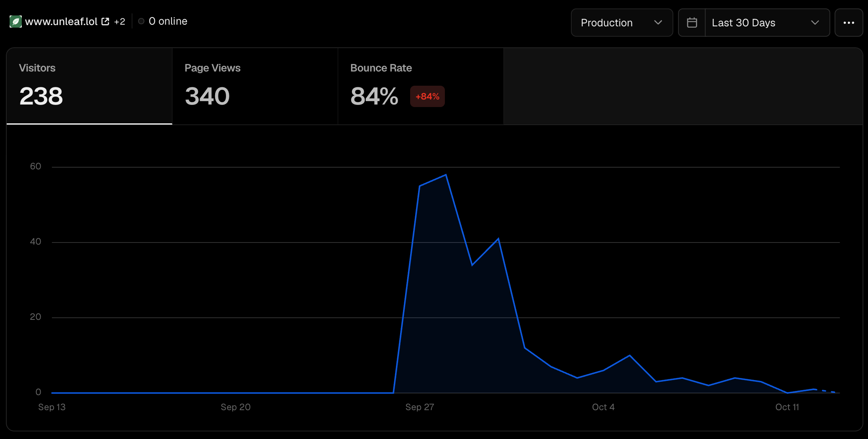Open the Last 30 Days range dropdown
The height and width of the screenshot is (439, 868).
[x=767, y=23]
